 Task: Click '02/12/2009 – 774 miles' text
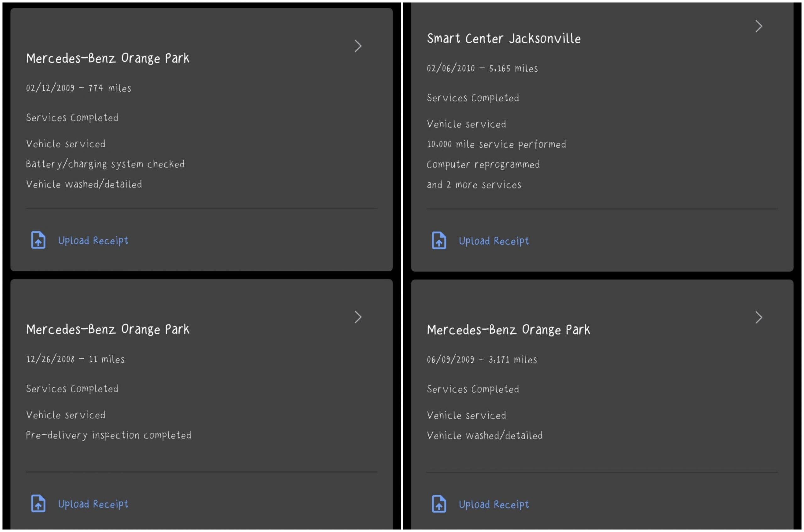(79, 88)
